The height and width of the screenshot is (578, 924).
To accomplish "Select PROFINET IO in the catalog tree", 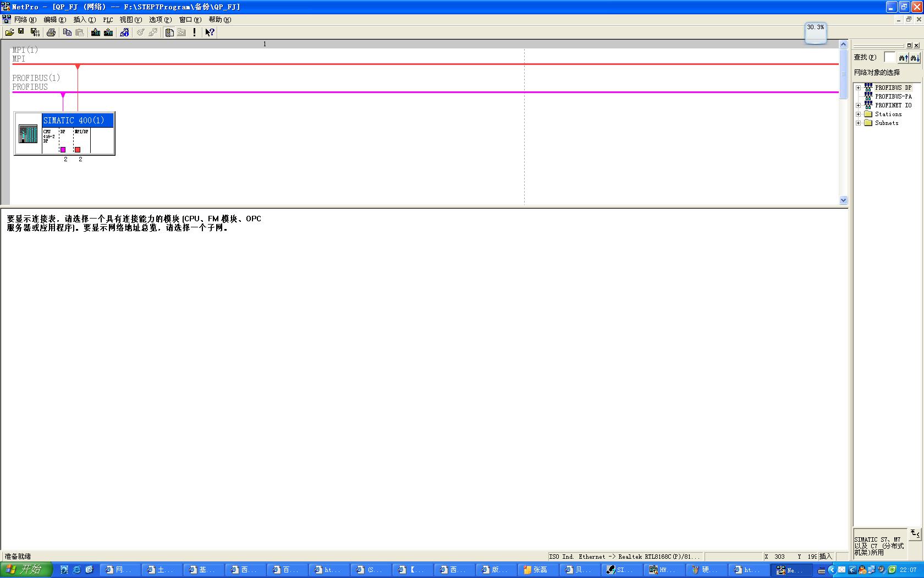I will coord(893,105).
